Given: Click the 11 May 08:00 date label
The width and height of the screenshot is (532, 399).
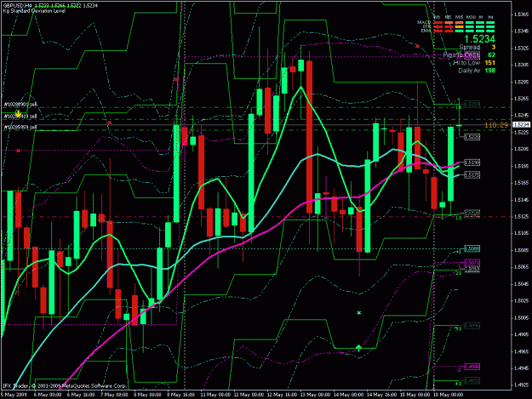Looking at the screenshot, I should click(215, 395).
